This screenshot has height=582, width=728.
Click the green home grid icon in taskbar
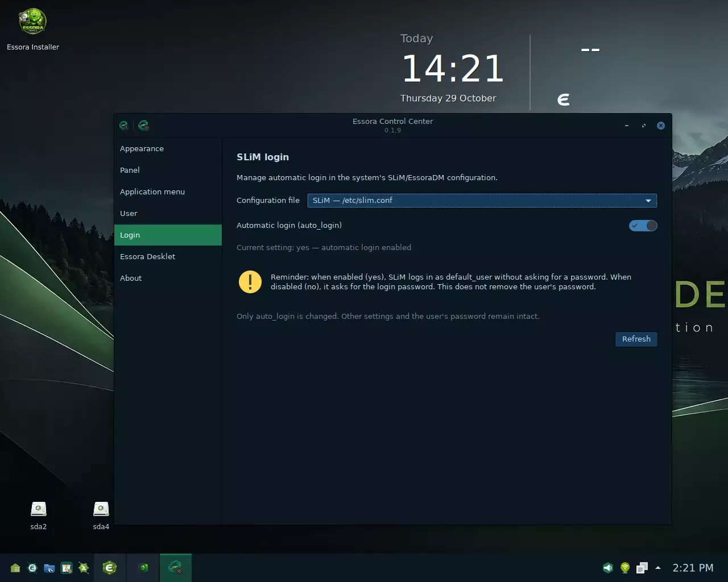(x=15, y=568)
